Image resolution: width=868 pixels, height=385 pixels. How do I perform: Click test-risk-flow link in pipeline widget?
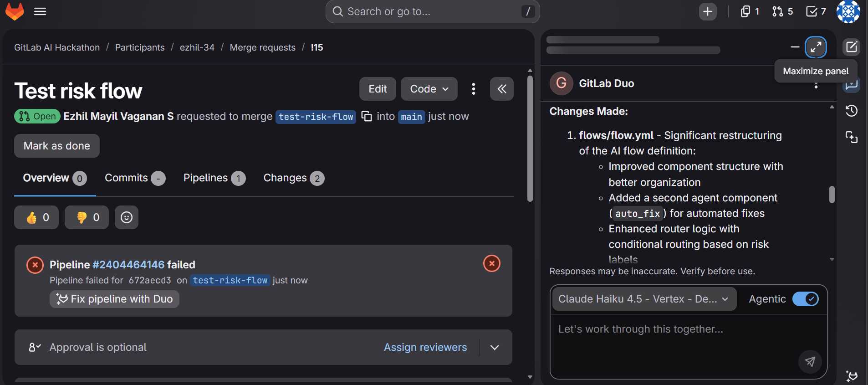tap(230, 280)
